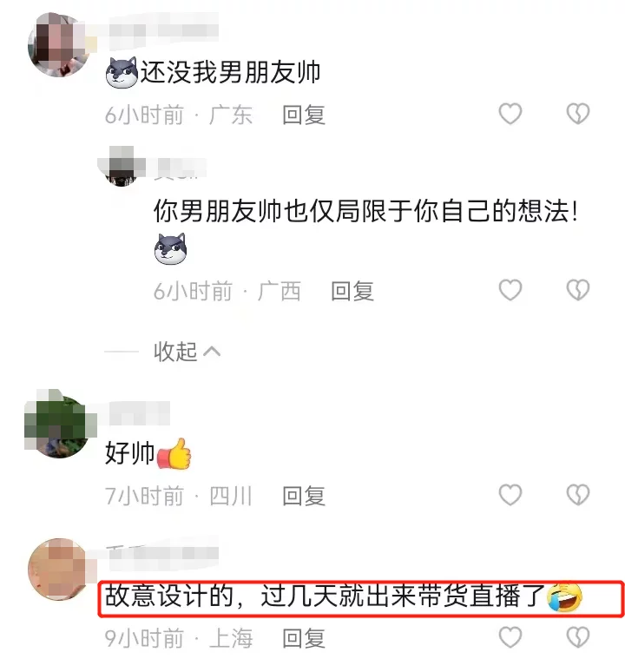The height and width of the screenshot is (672, 625).
Task: Dislike the Shanghai comment with the broken heart
Action: click(578, 637)
